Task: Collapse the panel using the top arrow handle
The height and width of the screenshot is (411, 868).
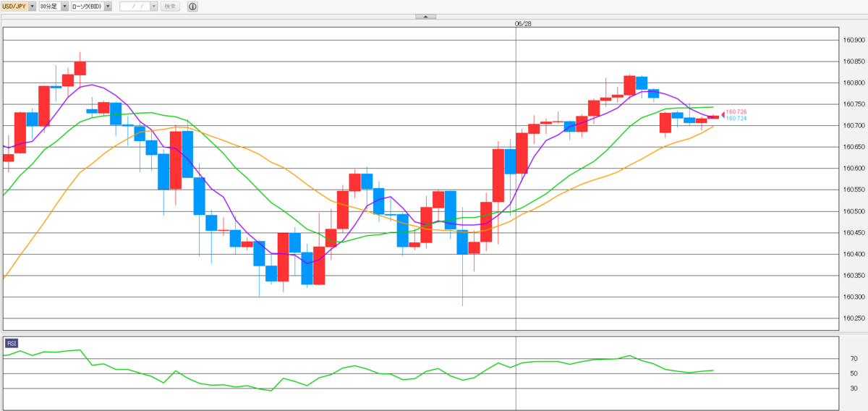Action: 425,16
